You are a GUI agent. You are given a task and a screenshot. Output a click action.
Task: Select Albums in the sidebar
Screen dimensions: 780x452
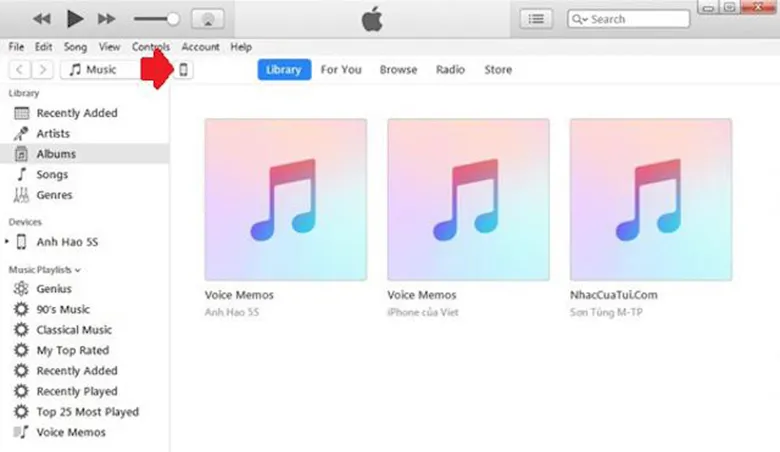(85, 154)
